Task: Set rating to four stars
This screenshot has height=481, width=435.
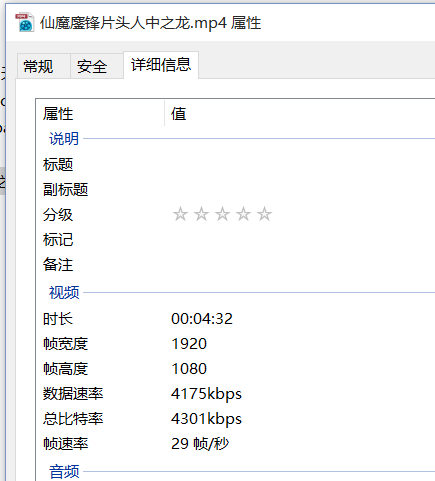Action: point(243,214)
